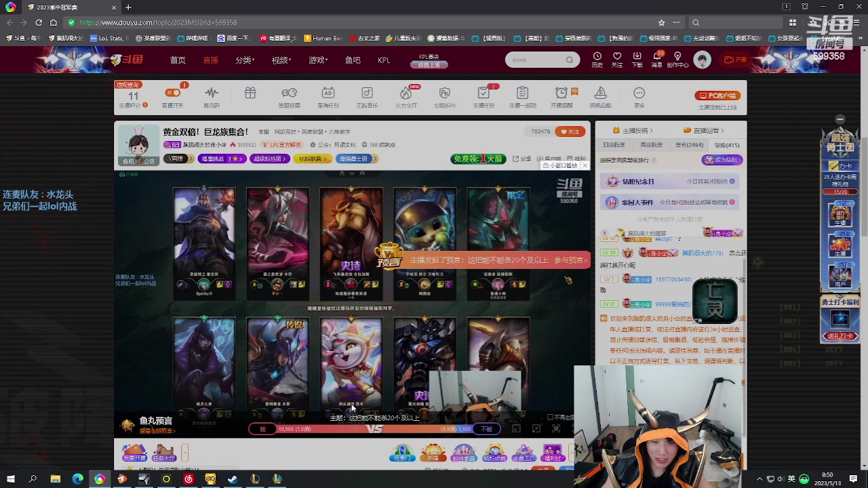Open the 首页 home tab
Viewport: 868px width, 488px height.
point(178,60)
